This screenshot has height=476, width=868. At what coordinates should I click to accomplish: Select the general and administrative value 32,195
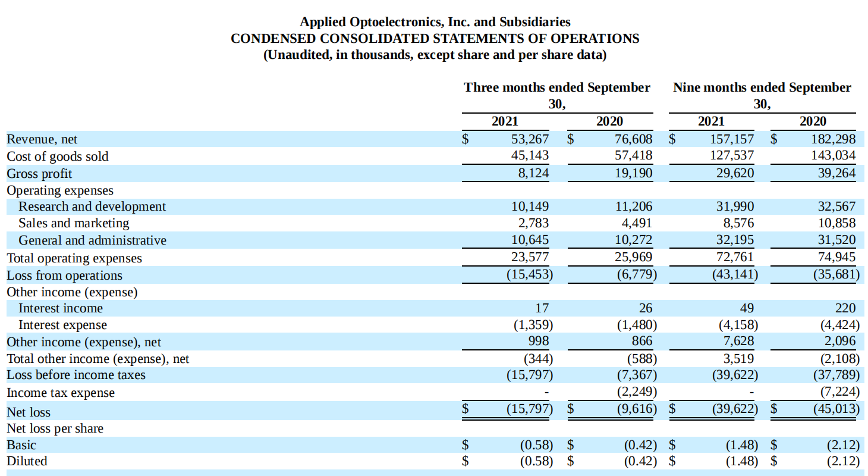735,240
